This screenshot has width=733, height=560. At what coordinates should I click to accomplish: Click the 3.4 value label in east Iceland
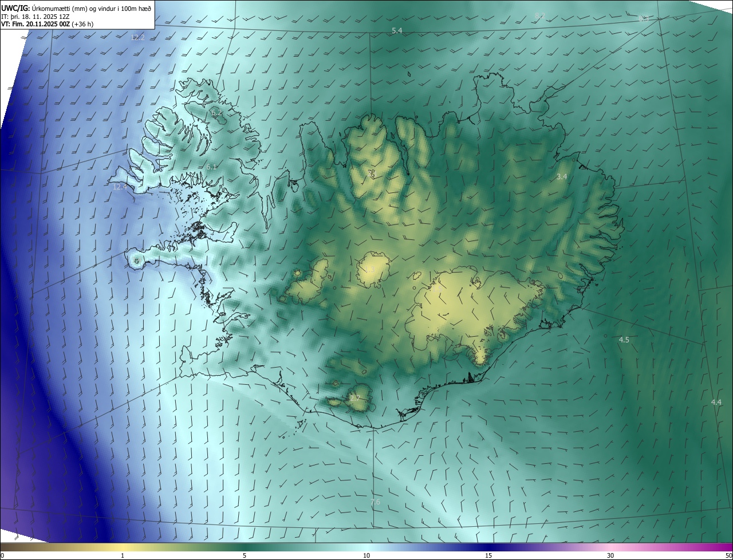(562, 177)
